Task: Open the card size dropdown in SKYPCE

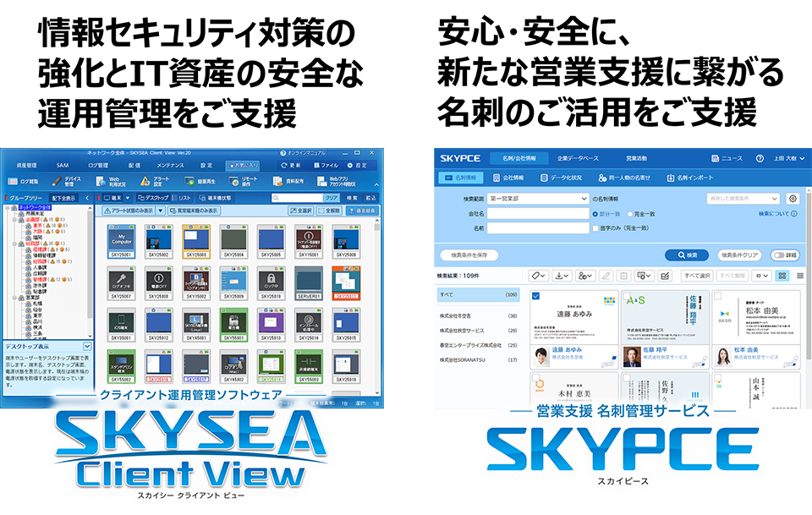Action: [x=762, y=276]
